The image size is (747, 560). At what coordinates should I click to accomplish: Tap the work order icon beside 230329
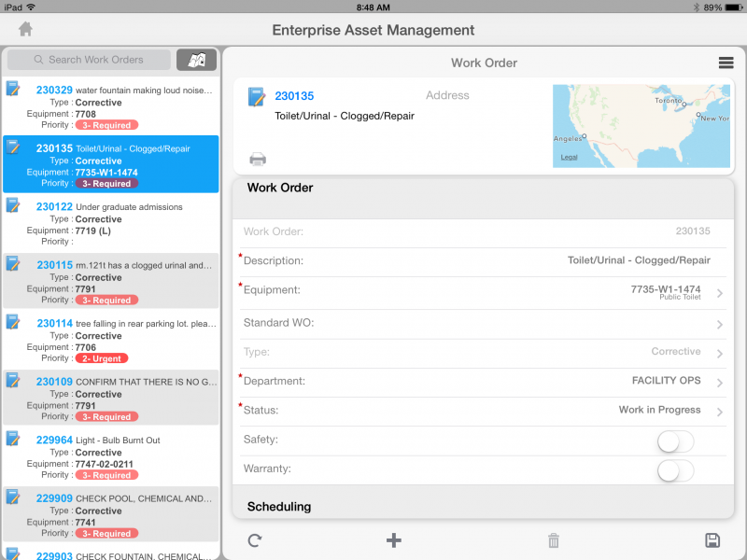pos(13,88)
